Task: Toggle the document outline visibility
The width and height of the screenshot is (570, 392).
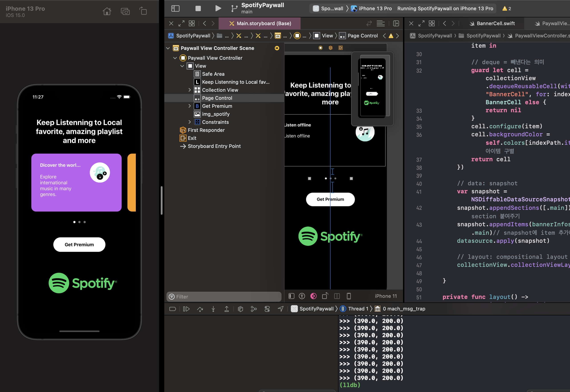Action: pyautogui.click(x=291, y=296)
